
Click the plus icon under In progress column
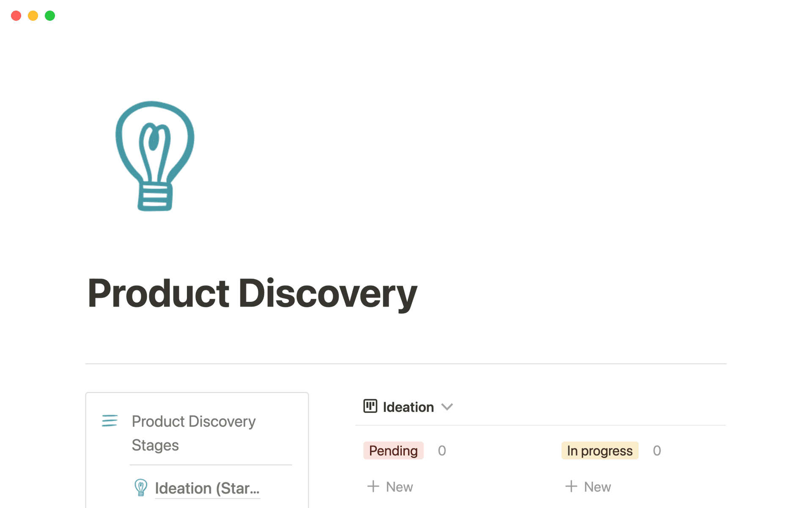pos(571,486)
